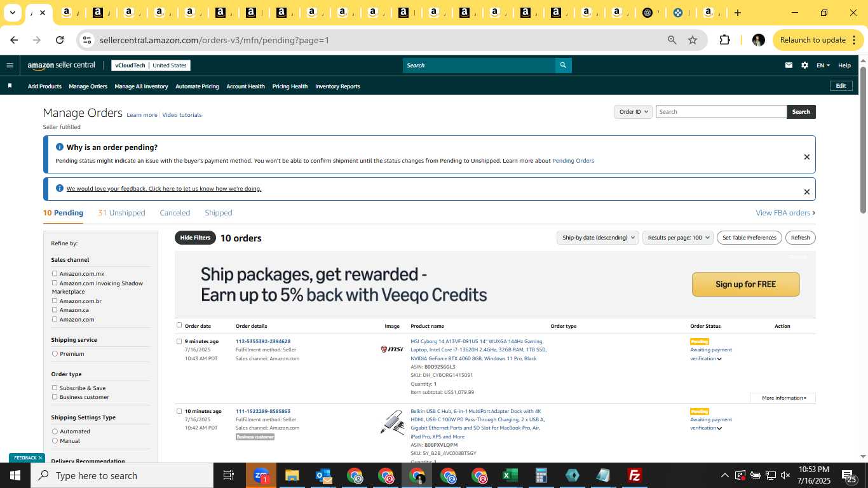Viewport: 868px width, 488px height.
Task: Open the Windows notification center icon
Action: [850, 475]
